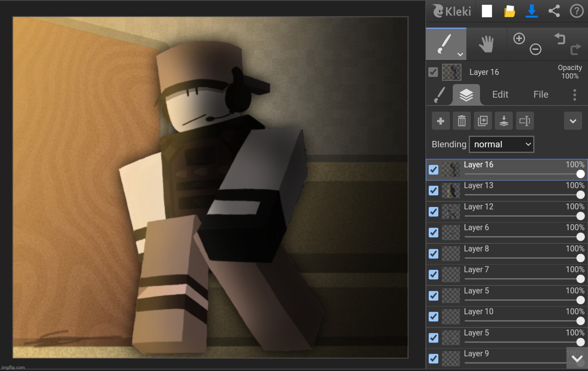This screenshot has height=371, width=588.
Task: Select Layer 7 in the list
Action: pos(507,275)
